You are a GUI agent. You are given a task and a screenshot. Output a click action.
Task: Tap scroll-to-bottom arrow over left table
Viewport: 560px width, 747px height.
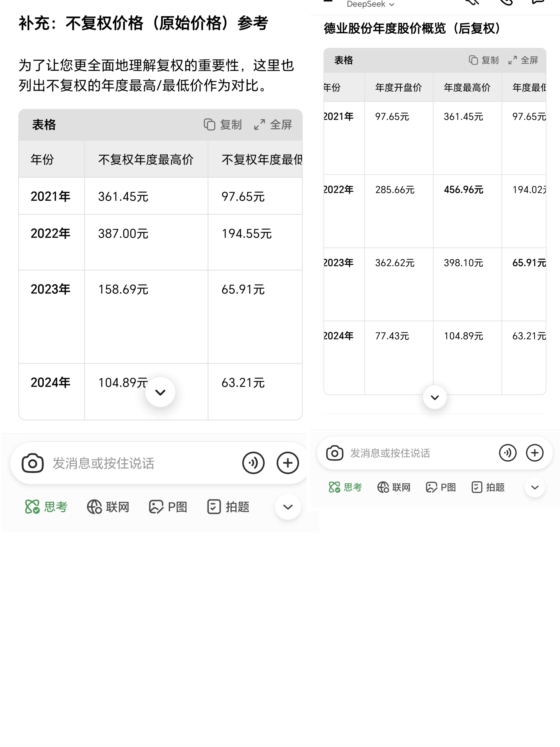pos(160,392)
